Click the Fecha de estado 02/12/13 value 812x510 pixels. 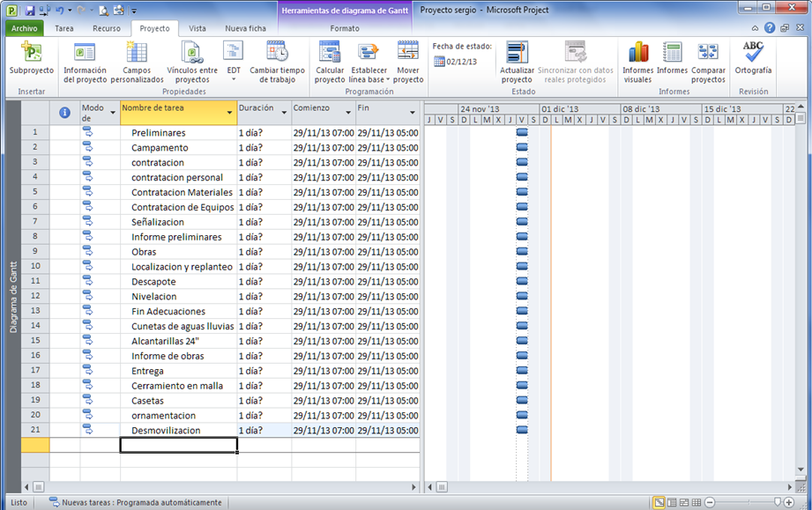tap(462, 62)
